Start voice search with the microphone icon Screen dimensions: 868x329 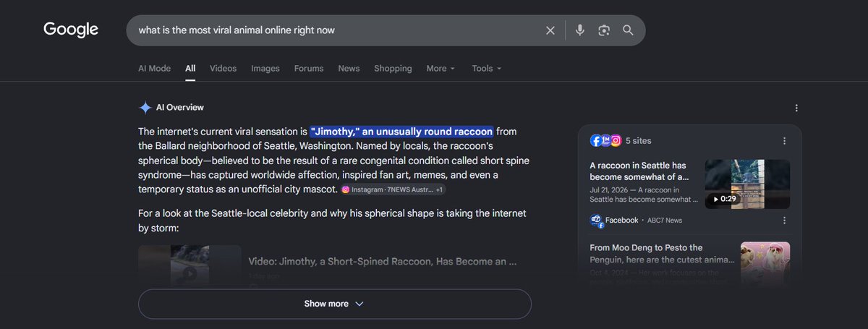(579, 30)
